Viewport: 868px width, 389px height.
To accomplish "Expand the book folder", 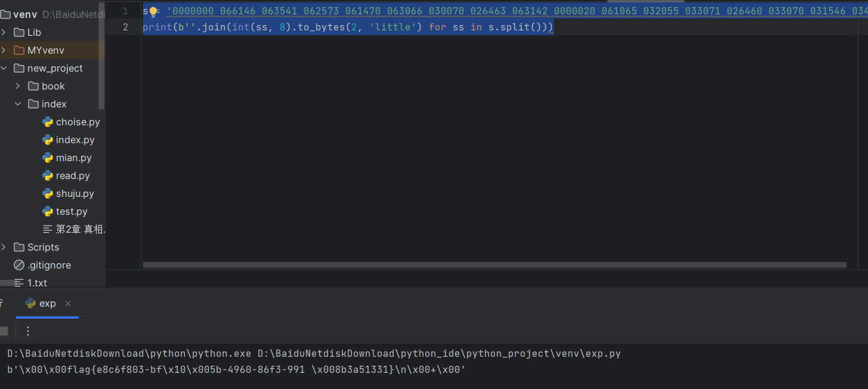I will click(18, 86).
